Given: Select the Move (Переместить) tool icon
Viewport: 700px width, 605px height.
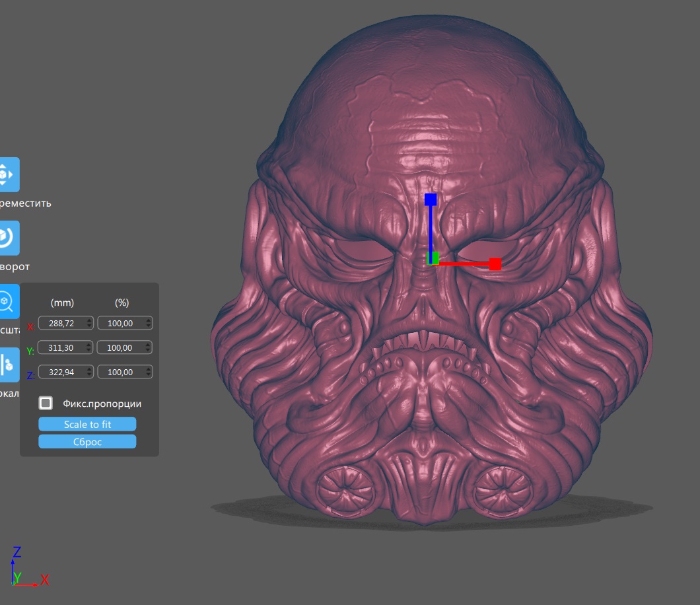Looking at the screenshot, I should pyautogui.click(x=9, y=174).
